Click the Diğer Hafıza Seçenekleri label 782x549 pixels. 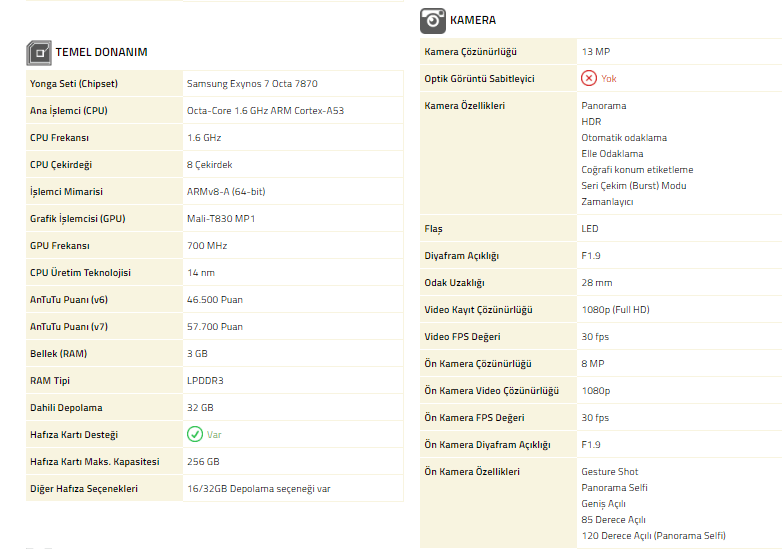point(84,488)
